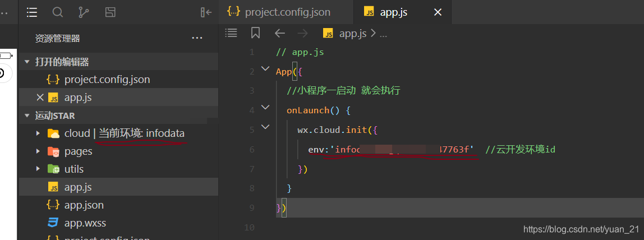Click the app.json braces file icon
The height and width of the screenshot is (240, 644).
tap(53, 205)
